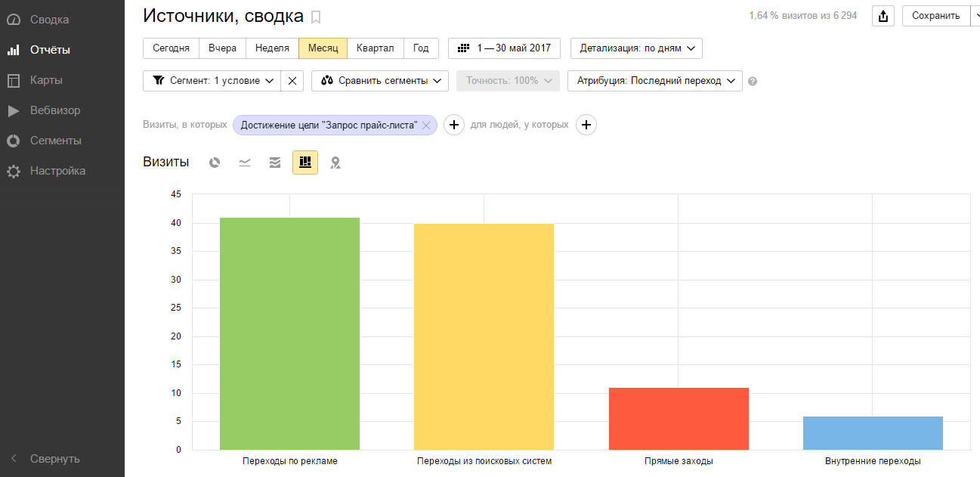Open the Атрибуция: Последний переход dropdown

click(x=654, y=81)
